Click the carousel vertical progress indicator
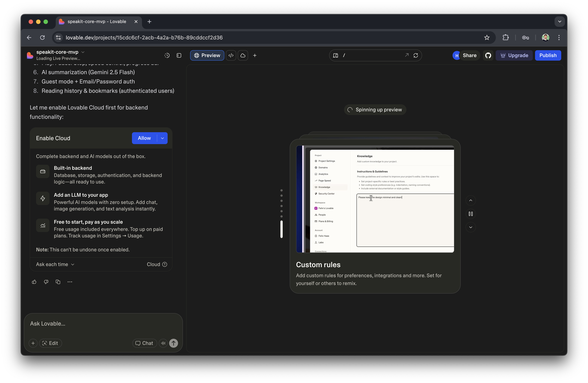The width and height of the screenshot is (588, 383). pos(281,229)
